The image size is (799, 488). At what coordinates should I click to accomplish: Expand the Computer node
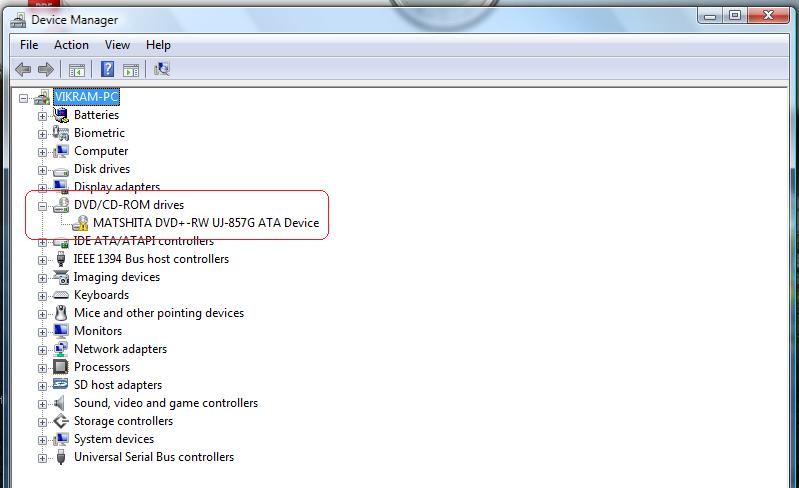42,152
